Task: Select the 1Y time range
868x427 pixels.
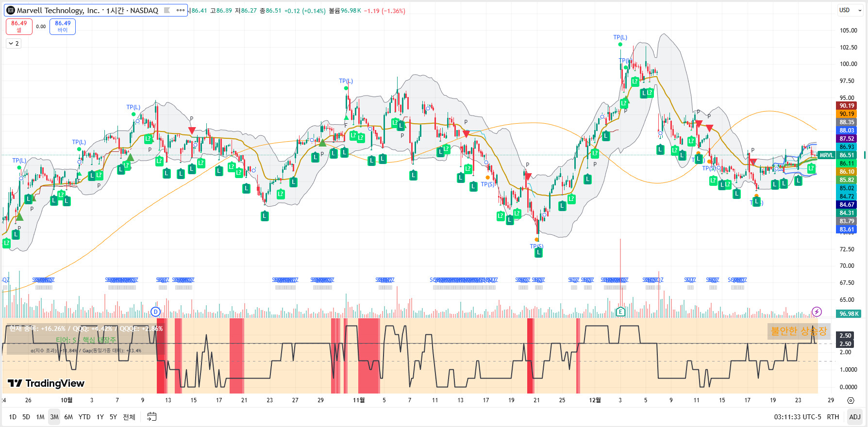Action: click(100, 417)
